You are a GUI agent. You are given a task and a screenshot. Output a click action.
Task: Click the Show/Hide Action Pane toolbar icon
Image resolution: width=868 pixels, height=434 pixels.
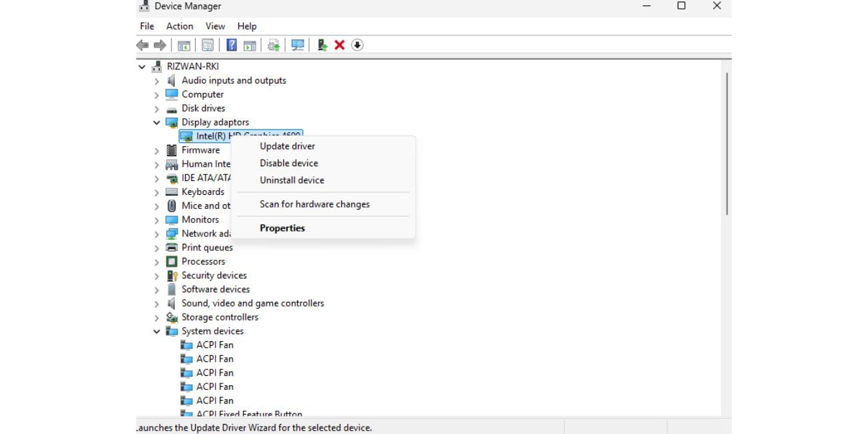coord(250,45)
